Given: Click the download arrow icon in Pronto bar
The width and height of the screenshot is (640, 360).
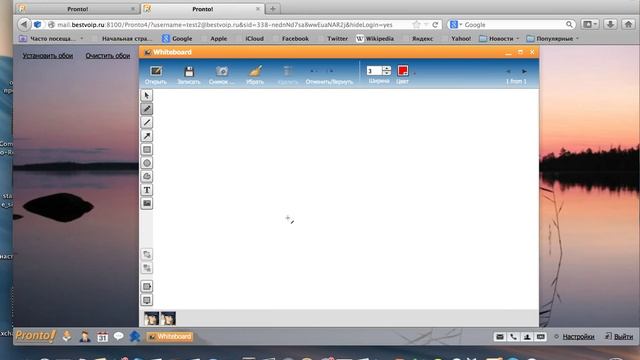Looking at the screenshot, I should (x=67, y=336).
